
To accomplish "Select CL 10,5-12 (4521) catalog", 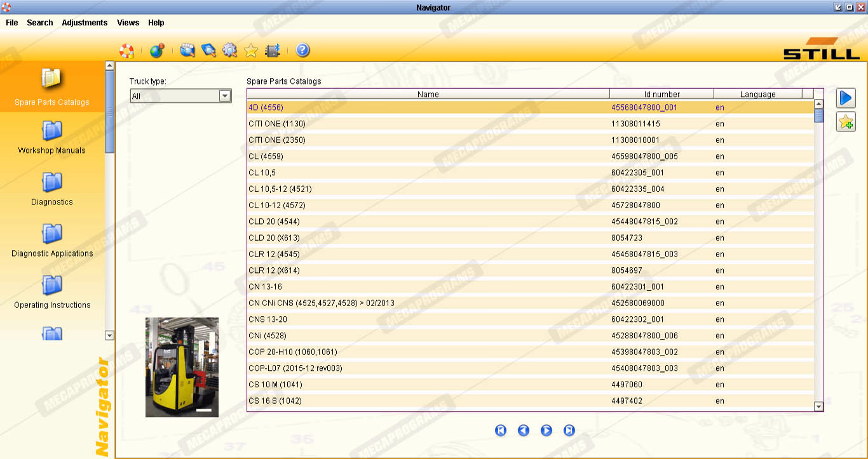I will pyautogui.click(x=531, y=189).
